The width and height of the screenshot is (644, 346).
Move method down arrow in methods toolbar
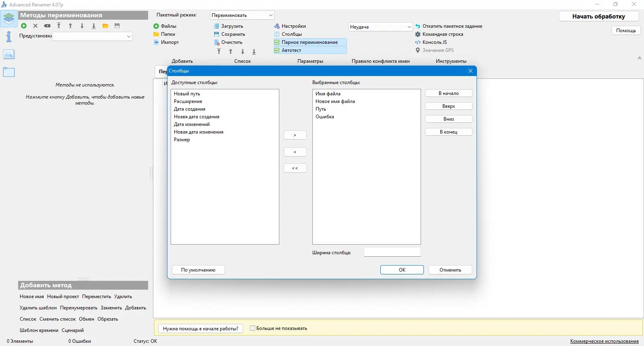pyautogui.click(x=82, y=26)
